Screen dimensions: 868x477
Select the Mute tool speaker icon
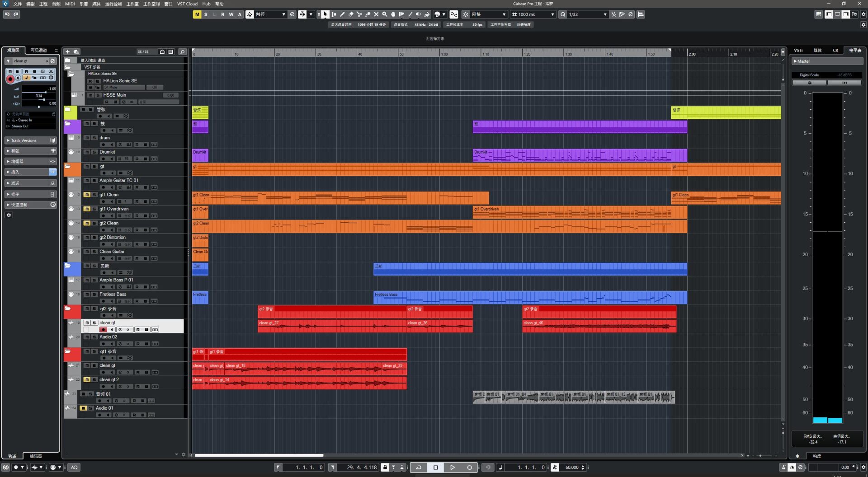point(419,14)
